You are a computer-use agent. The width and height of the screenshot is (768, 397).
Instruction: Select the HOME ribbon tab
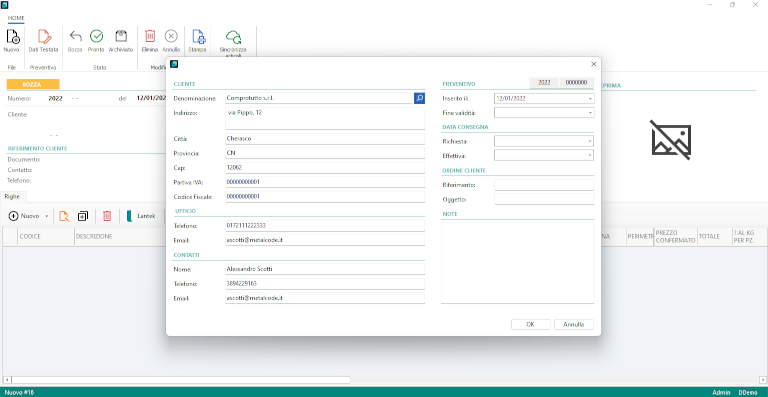[16, 18]
